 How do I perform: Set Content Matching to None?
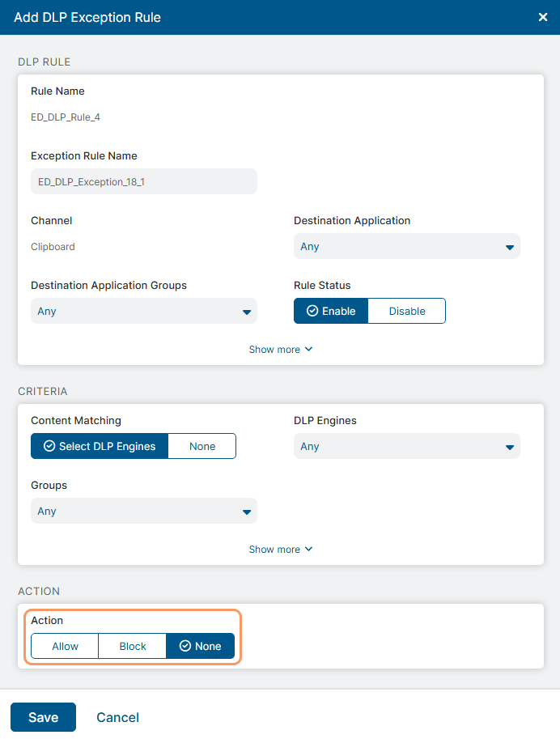[x=202, y=446]
